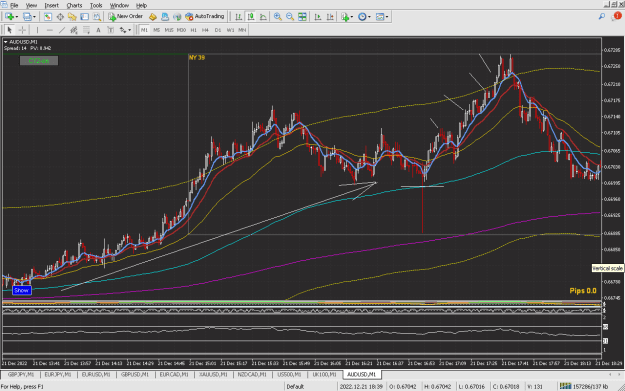Select the Trendline tool
Image resolution: width=625 pixels, height=391 pixels.
[x=62, y=30]
